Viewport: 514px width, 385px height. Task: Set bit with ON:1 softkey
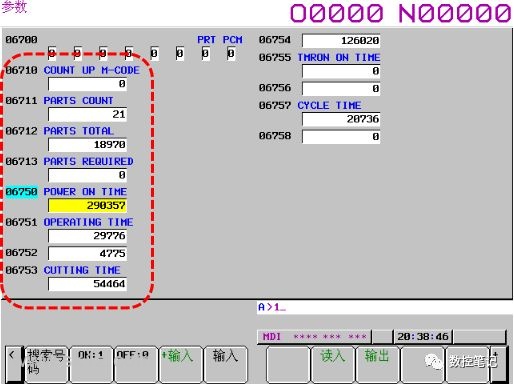pos(91,364)
